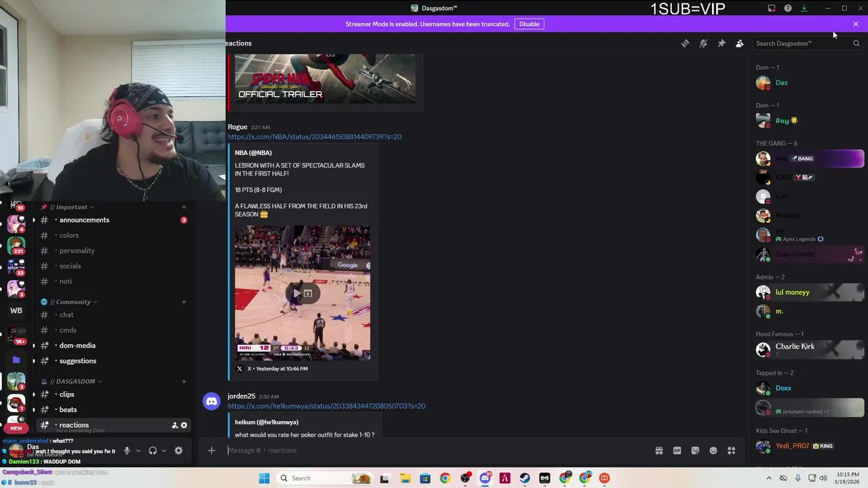Disable Streamer Mode button
The width and height of the screenshot is (868, 488).
point(529,24)
